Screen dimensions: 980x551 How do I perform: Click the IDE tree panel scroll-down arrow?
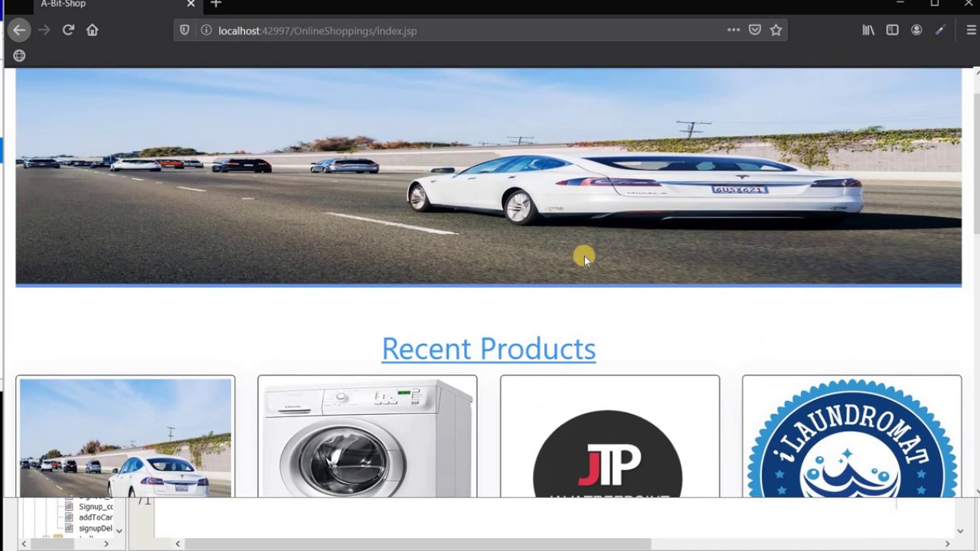[119, 530]
